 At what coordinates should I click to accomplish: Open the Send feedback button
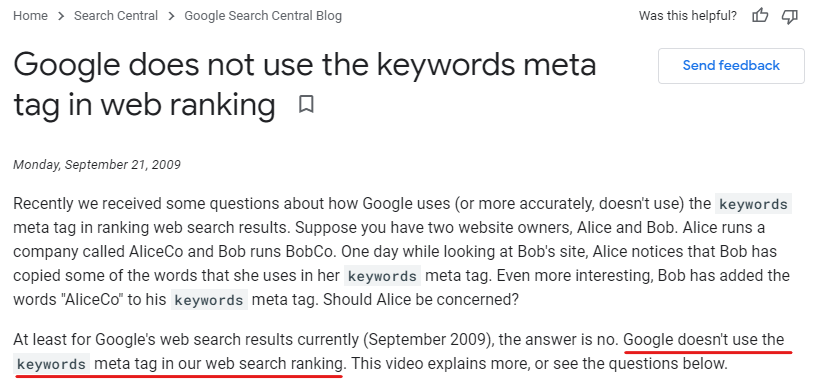[731, 66]
